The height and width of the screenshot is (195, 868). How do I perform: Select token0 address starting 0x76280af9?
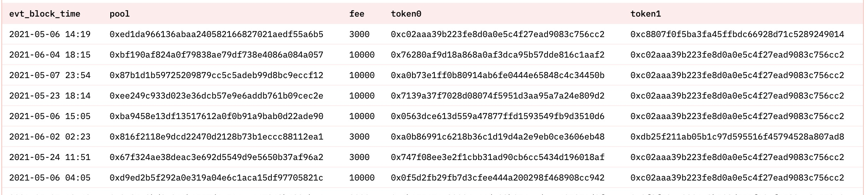click(x=498, y=55)
